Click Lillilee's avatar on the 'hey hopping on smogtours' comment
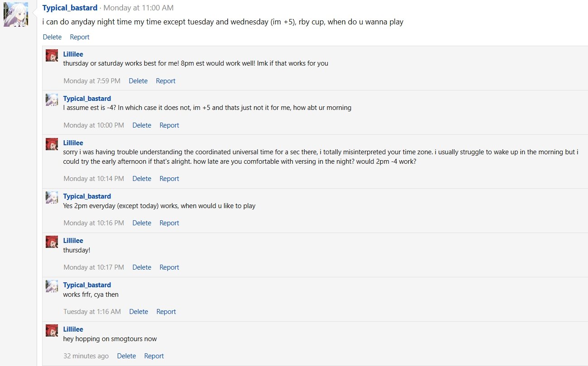This screenshot has width=588, height=366. [52, 330]
